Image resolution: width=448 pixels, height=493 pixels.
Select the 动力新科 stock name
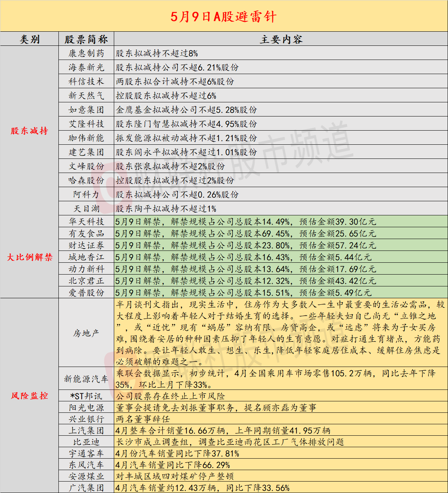coord(86,269)
